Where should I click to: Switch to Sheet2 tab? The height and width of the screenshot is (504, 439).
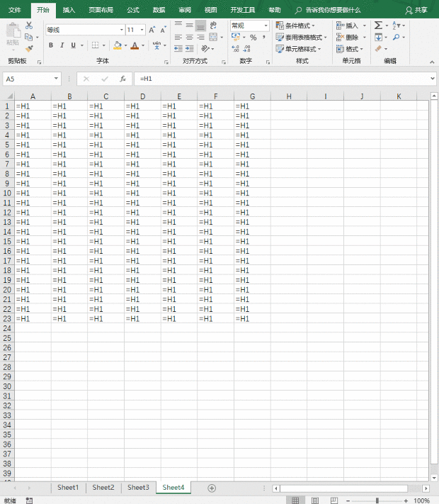coord(103,487)
